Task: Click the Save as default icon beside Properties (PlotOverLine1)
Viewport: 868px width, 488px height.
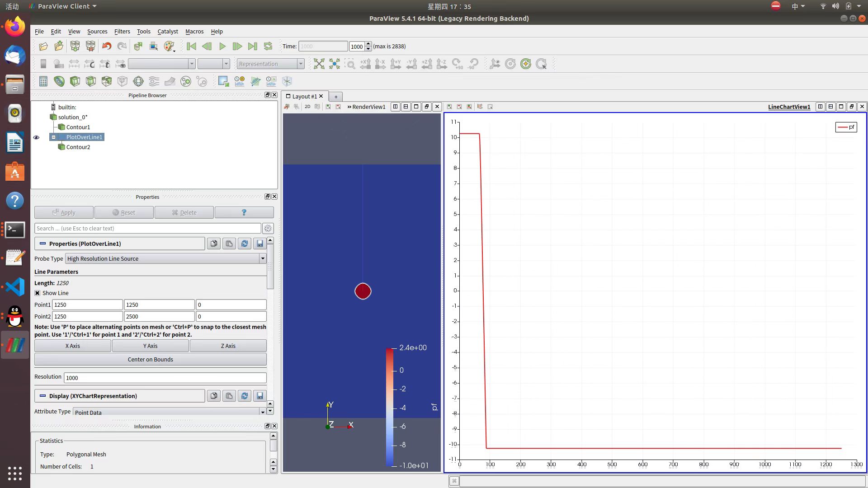Action: [x=260, y=244]
